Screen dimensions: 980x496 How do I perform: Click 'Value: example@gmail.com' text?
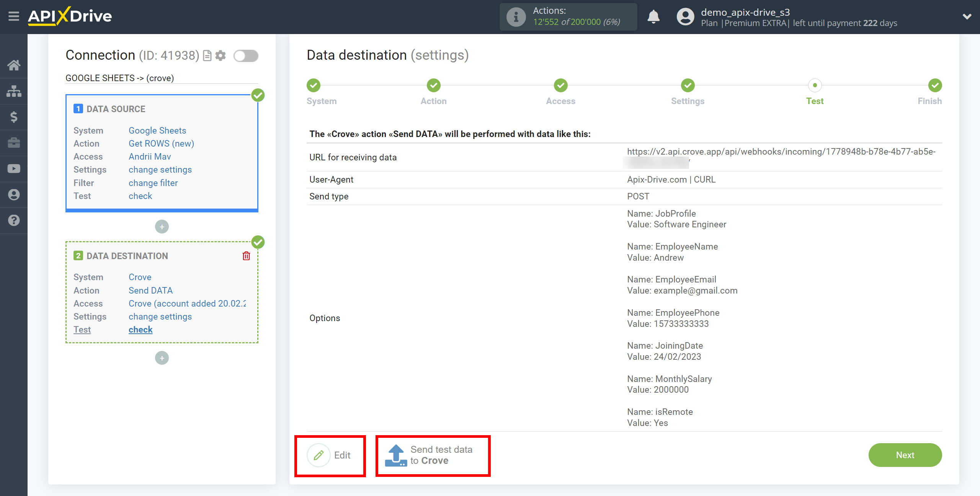pos(682,290)
